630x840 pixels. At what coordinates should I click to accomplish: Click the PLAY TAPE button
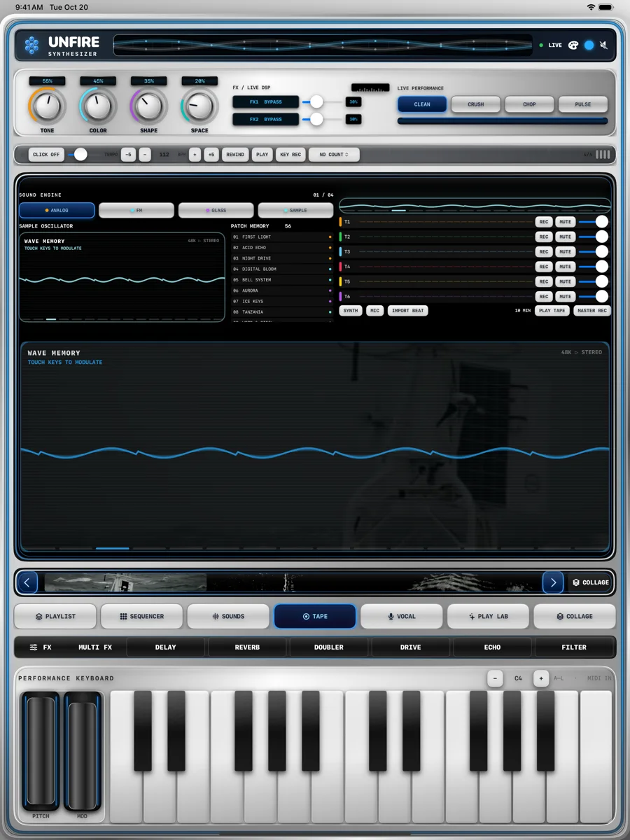[552, 311]
